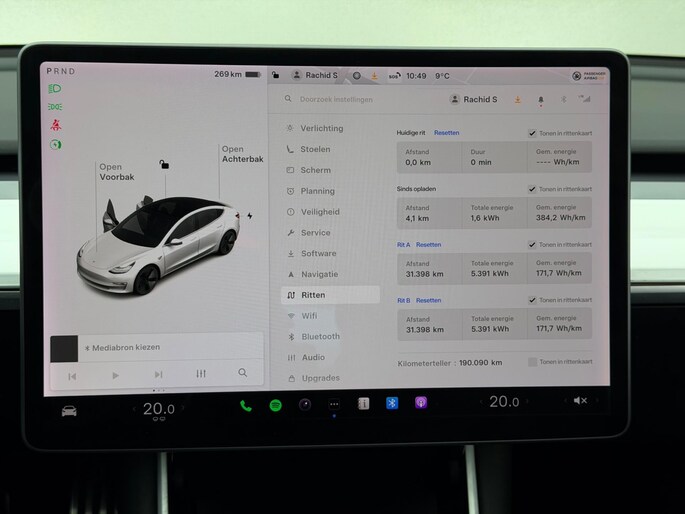The width and height of the screenshot is (685, 514).
Task: Open the phone app in bottom bar
Action: tap(246, 404)
